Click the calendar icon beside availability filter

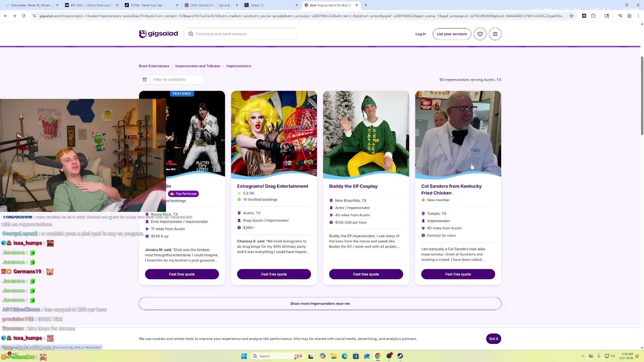pos(144,79)
